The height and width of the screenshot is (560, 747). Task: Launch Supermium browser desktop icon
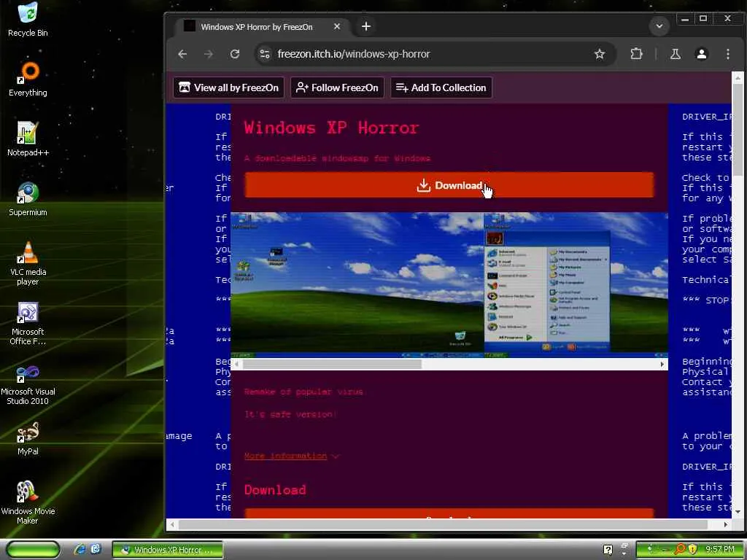point(28,199)
